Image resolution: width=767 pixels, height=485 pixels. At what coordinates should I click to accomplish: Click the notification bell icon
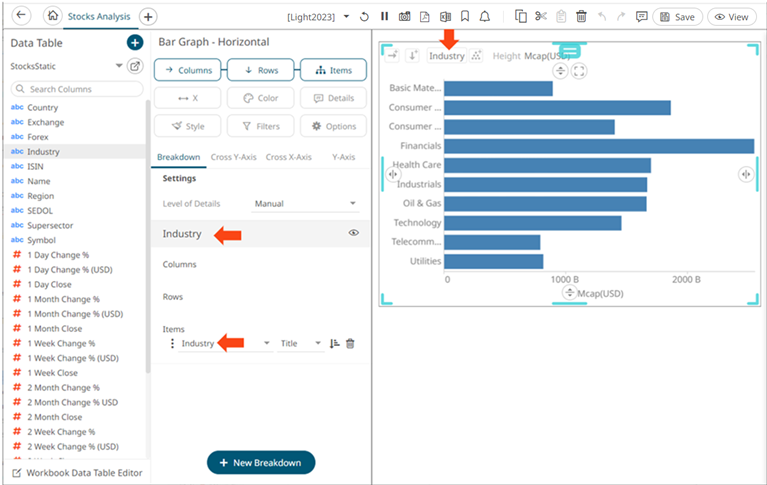click(485, 17)
